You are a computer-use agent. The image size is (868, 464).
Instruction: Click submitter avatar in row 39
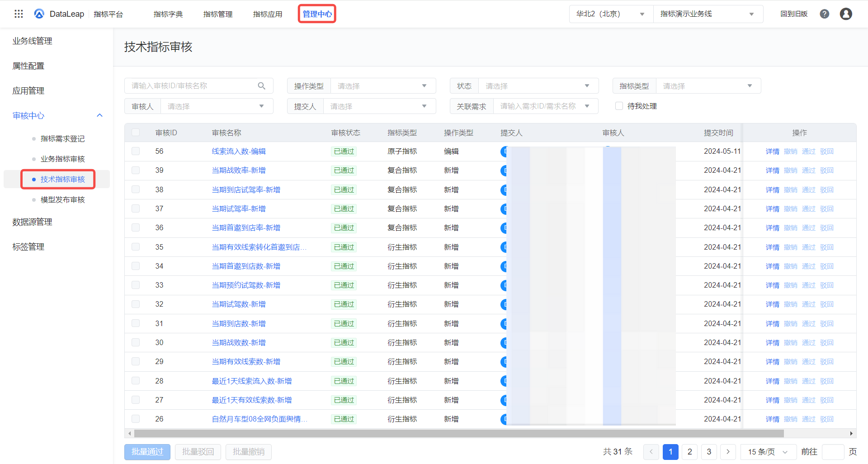coord(504,170)
